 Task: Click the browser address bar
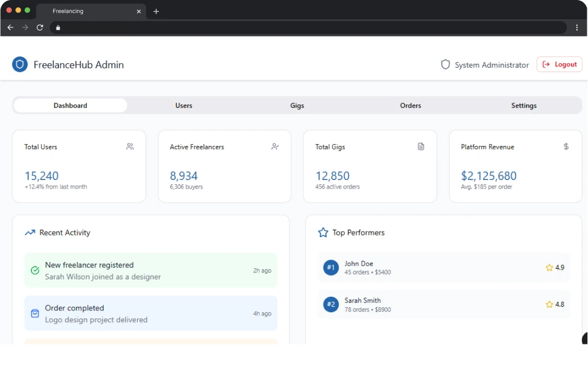(308, 27)
